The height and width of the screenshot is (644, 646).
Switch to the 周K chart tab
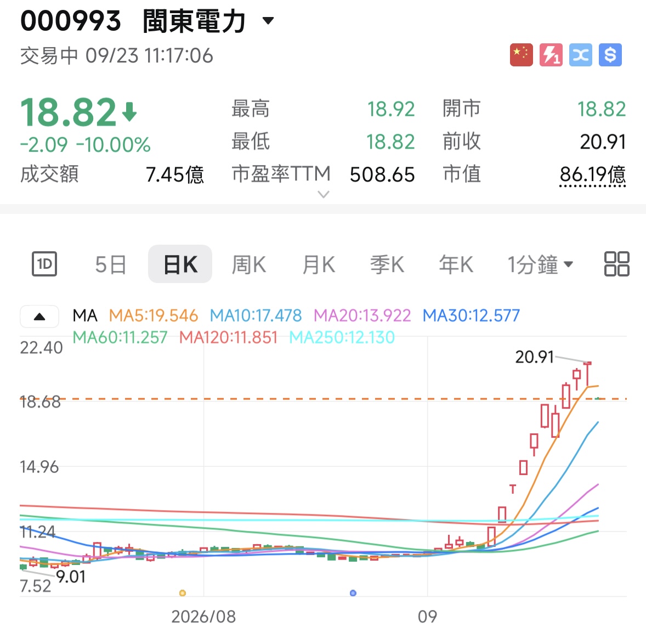point(249,264)
